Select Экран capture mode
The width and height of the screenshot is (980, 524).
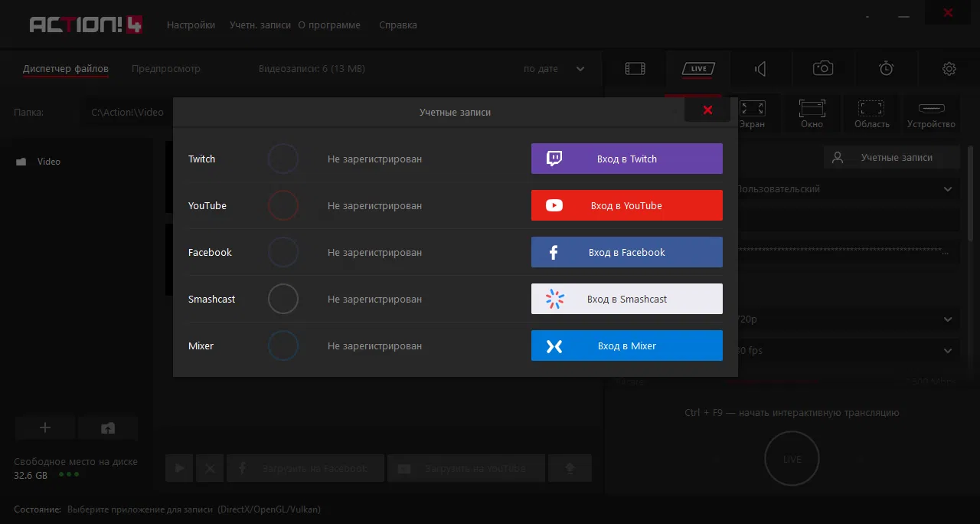pyautogui.click(x=752, y=115)
